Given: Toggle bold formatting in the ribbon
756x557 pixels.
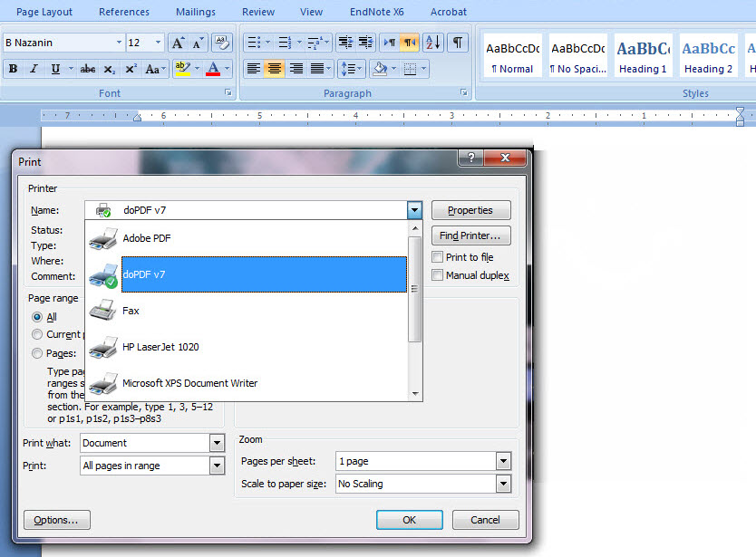Looking at the screenshot, I should coord(13,69).
